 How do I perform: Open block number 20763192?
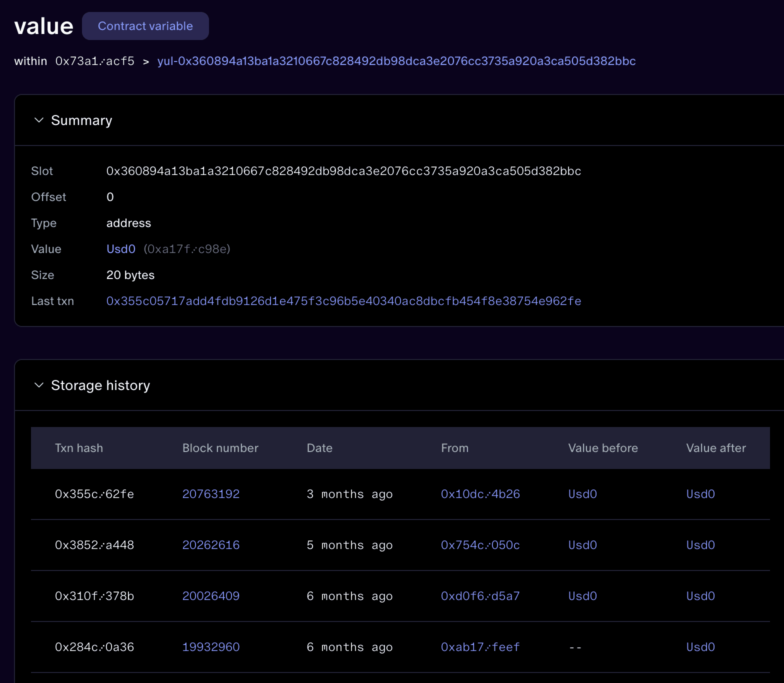pyautogui.click(x=210, y=494)
